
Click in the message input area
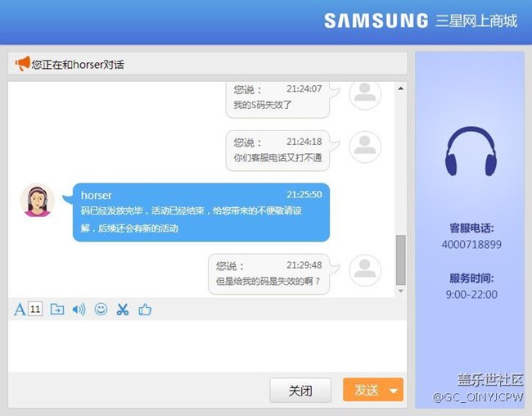pyautogui.click(x=207, y=346)
